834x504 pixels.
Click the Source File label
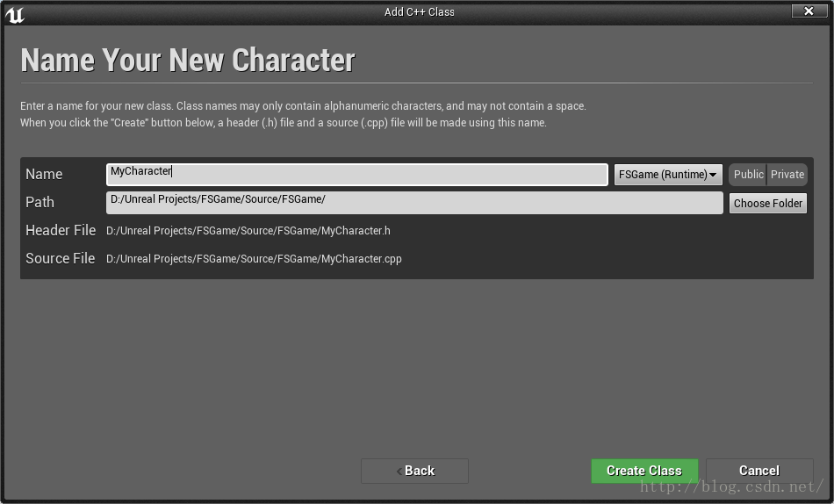60,259
